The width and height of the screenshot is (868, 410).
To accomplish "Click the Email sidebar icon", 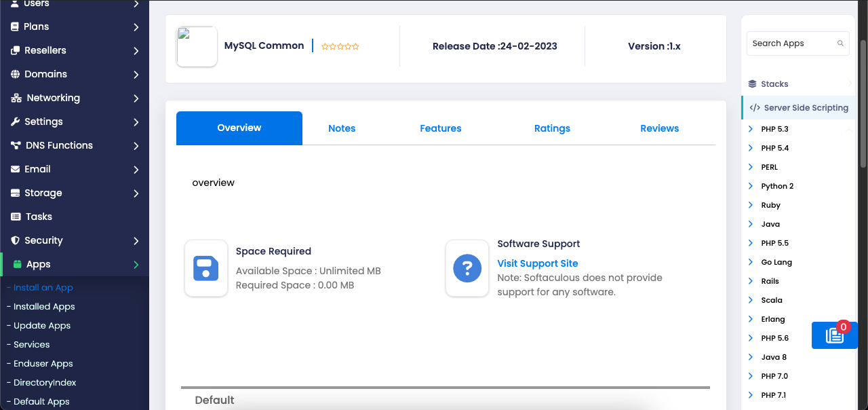I will (x=15, y=169).
